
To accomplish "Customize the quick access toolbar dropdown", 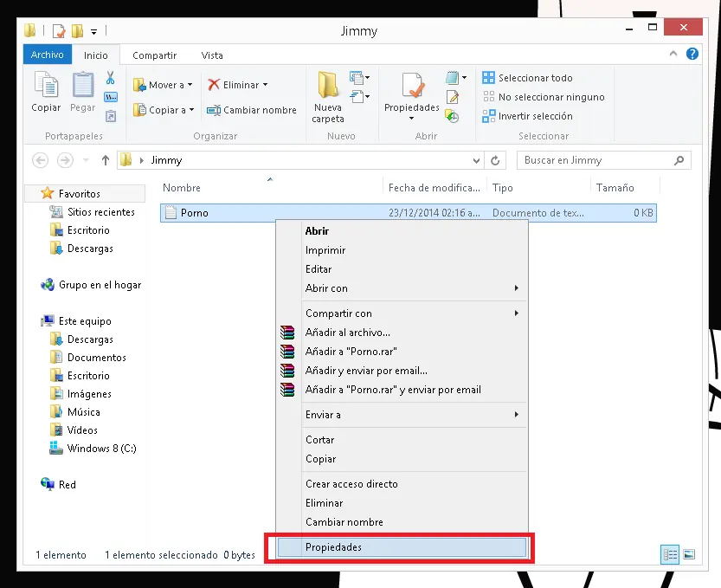I will (x=93, y=32).
